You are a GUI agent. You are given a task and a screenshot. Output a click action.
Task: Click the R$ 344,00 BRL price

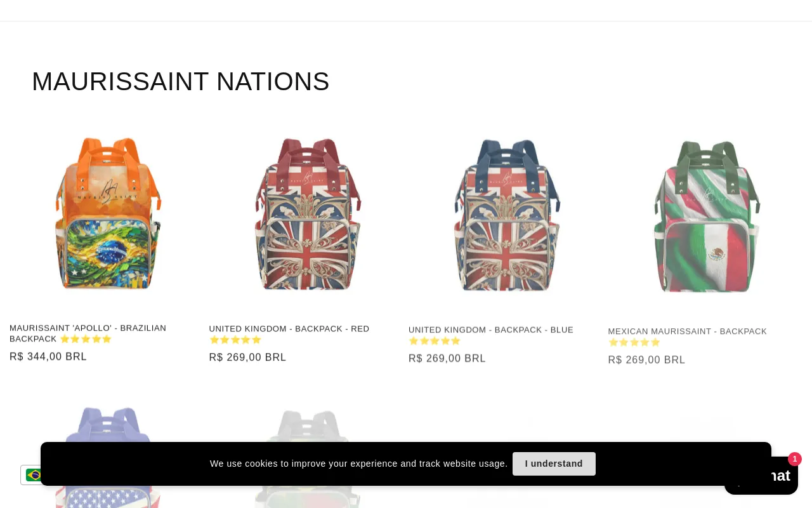click(x=48, y=357)
